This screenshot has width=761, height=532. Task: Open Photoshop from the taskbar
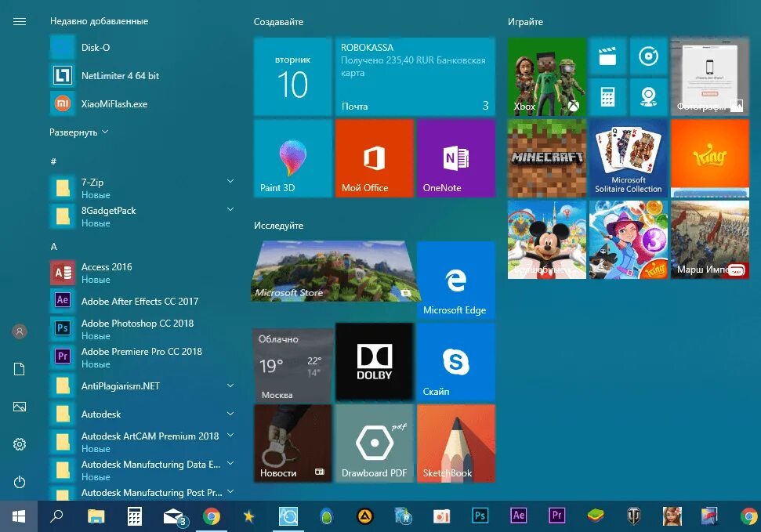[x=480, y=516]
